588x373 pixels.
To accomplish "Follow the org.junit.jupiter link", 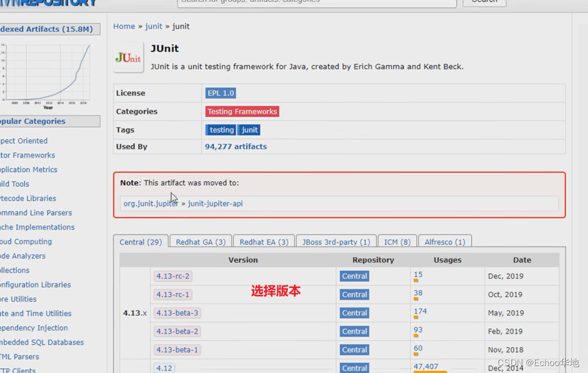I will point(151,204).
